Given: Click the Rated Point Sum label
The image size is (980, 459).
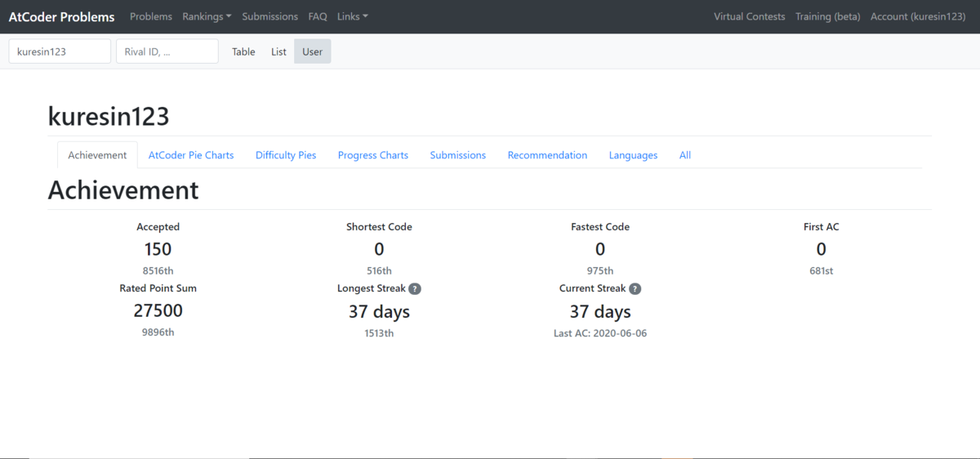Looking at the screenshot, I should coord(158,288).
